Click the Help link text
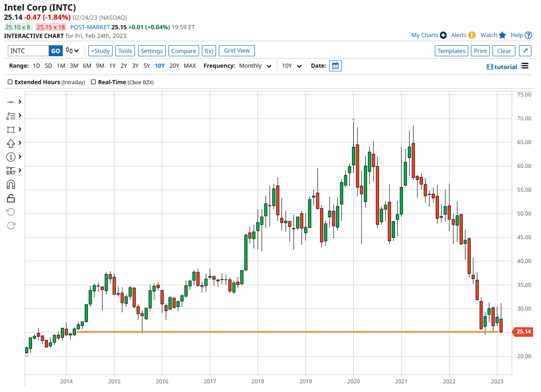The width and height of the screenshot is (541, 392). coord(517,35)
